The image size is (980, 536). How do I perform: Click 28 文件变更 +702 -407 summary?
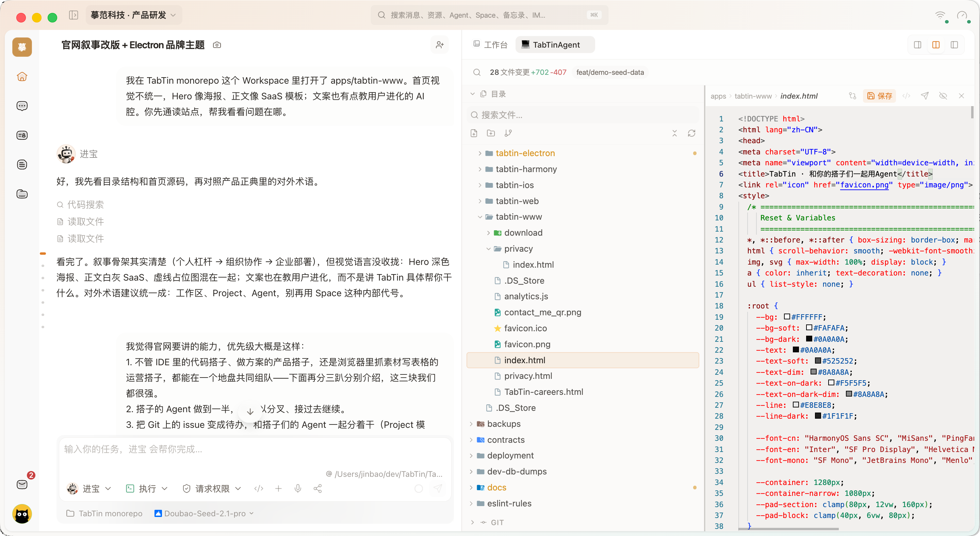(x=528, y=72)
